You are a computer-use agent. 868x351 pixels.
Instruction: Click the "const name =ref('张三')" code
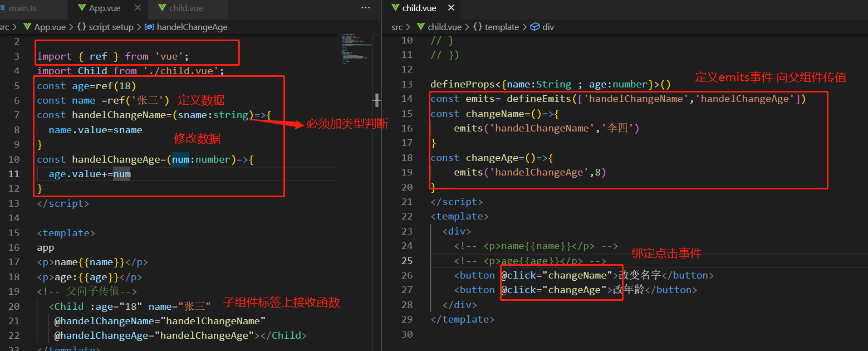click(103, 100)
